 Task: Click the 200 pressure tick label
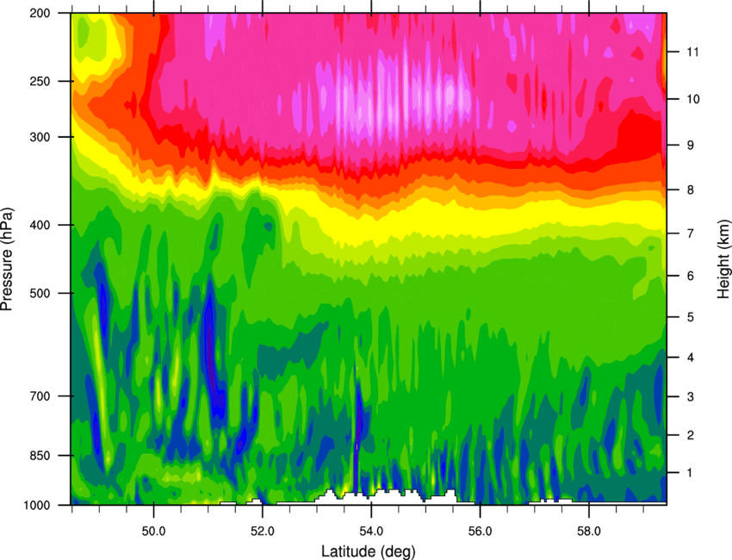coord(40,13)
